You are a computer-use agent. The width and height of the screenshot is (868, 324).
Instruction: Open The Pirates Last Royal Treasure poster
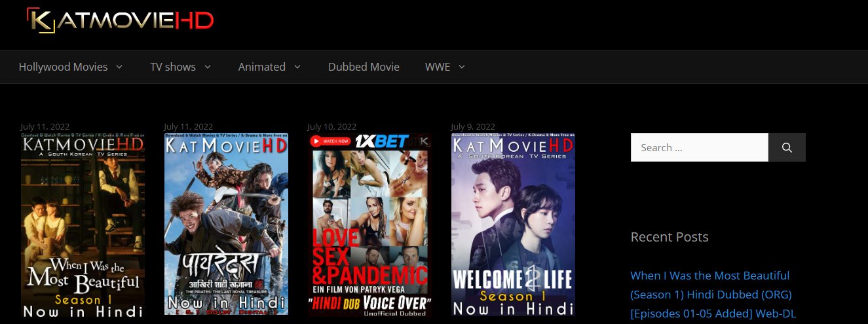(226, 224)
